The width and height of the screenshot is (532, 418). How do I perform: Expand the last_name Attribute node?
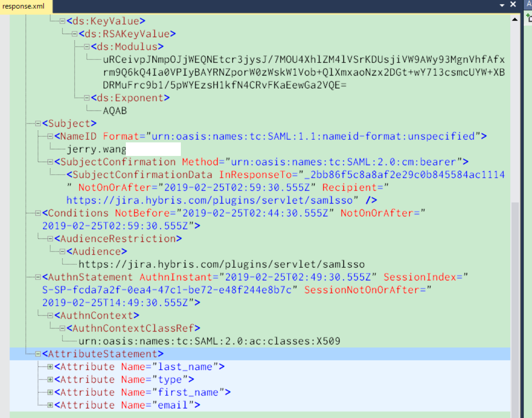(51, 367)
